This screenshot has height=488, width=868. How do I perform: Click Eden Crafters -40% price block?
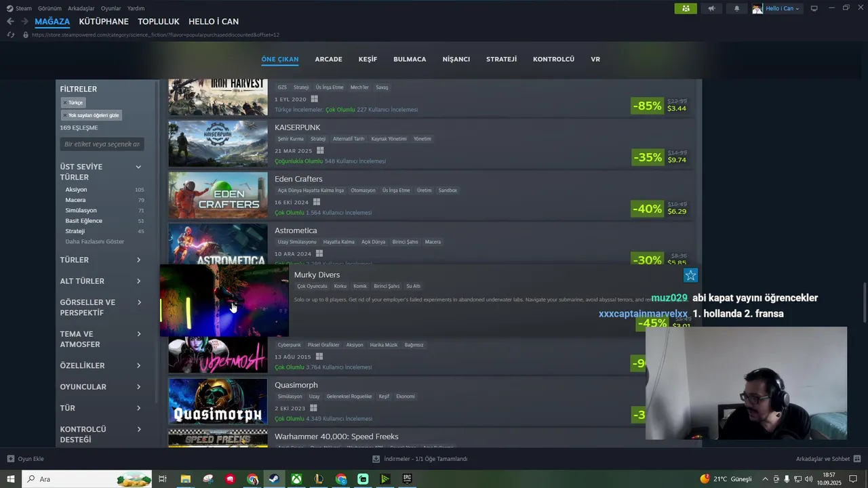click(x=661, y=209)
